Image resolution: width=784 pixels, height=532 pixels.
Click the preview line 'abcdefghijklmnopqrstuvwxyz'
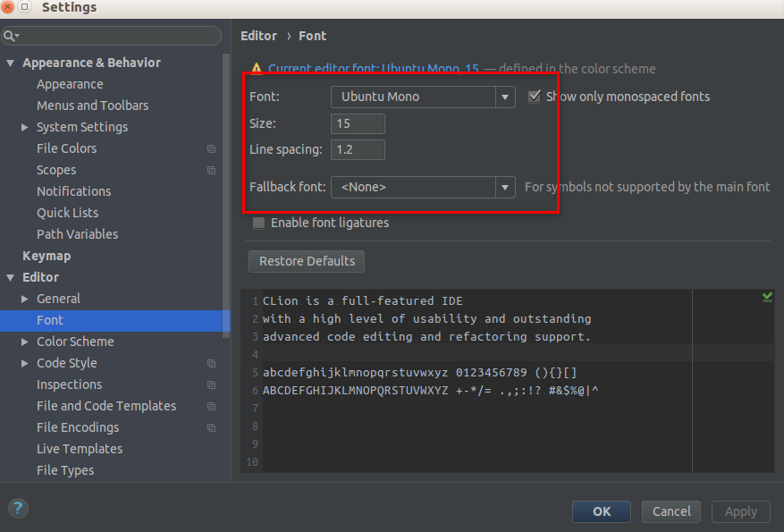point(420,373)
